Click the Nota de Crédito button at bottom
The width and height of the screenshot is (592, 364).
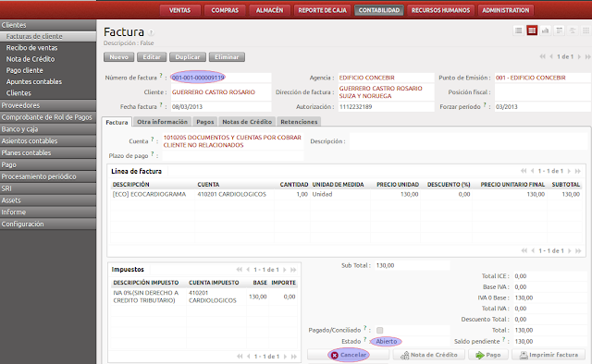click(x=429, y=355)
